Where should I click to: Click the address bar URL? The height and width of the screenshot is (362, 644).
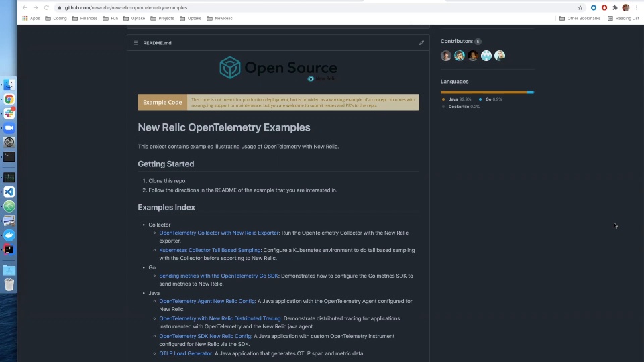(x=126, y=8)
